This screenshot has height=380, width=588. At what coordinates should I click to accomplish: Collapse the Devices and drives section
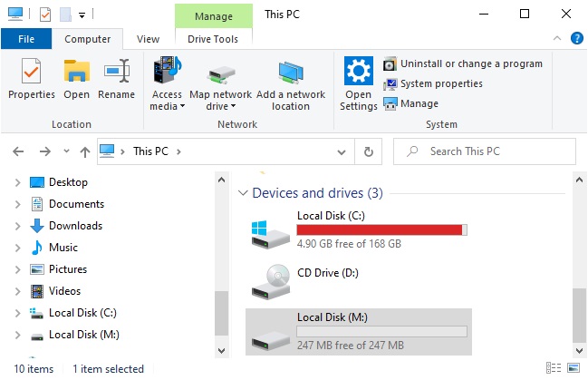pos(243,193)
